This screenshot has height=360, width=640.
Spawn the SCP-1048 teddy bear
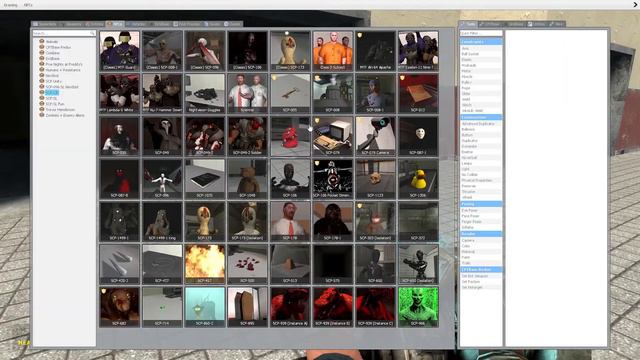point(247,178)
